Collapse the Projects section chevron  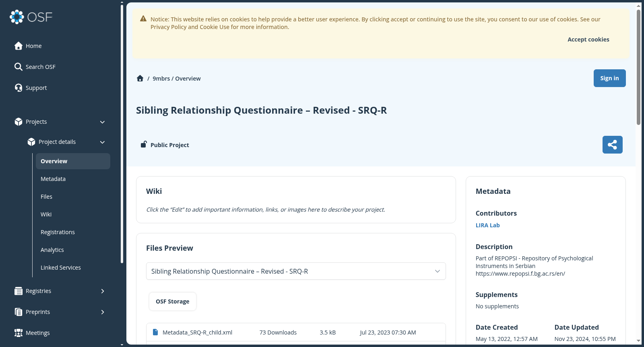click(x=102, y=122)
